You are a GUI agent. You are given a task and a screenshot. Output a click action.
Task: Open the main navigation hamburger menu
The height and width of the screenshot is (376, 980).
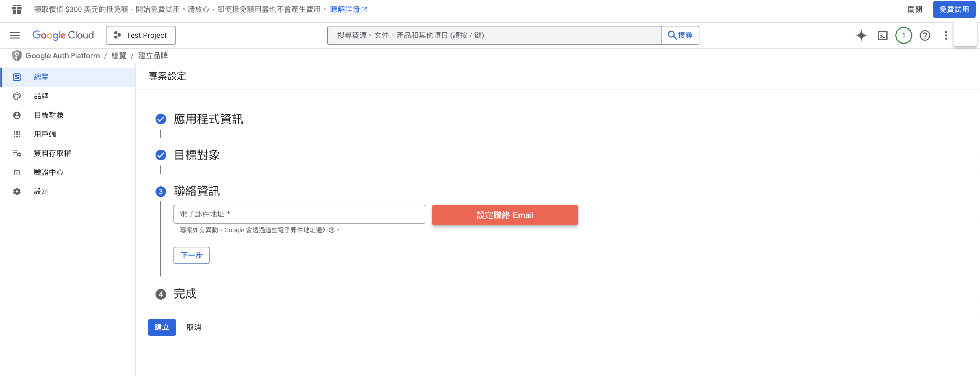15,35
